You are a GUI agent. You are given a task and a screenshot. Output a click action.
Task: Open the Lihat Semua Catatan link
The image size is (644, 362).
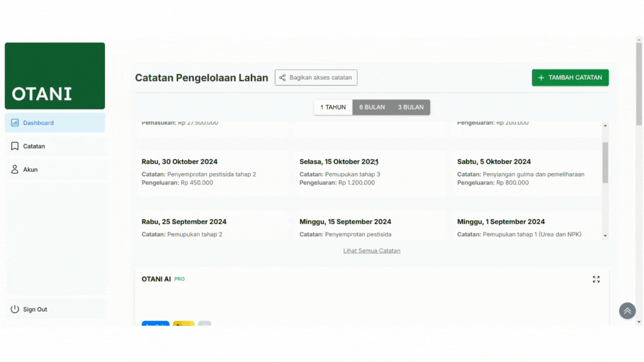372,251
